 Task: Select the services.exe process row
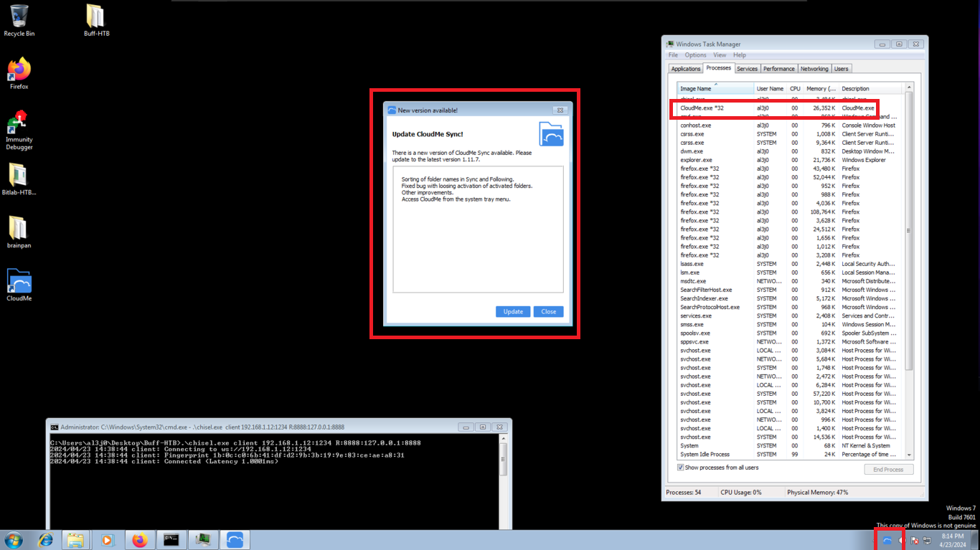791,316
